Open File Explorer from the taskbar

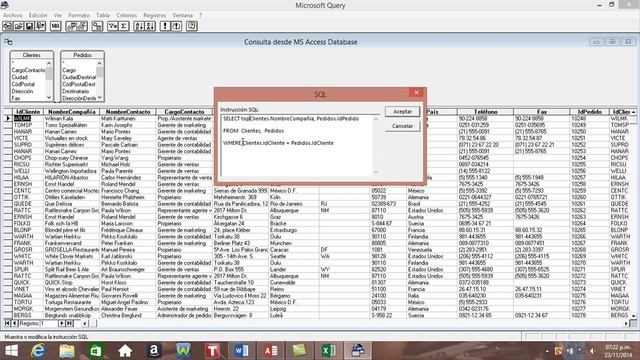67,351
